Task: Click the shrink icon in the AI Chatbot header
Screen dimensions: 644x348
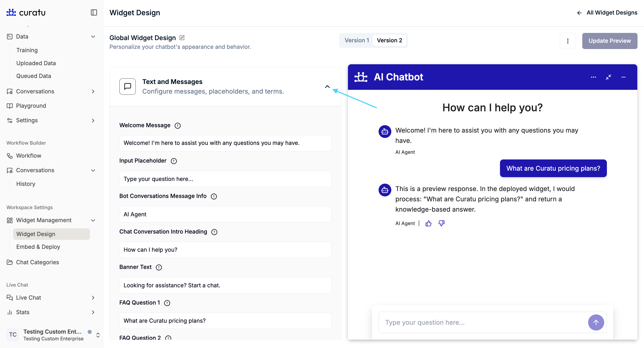Action: click(x=608, y=77)
